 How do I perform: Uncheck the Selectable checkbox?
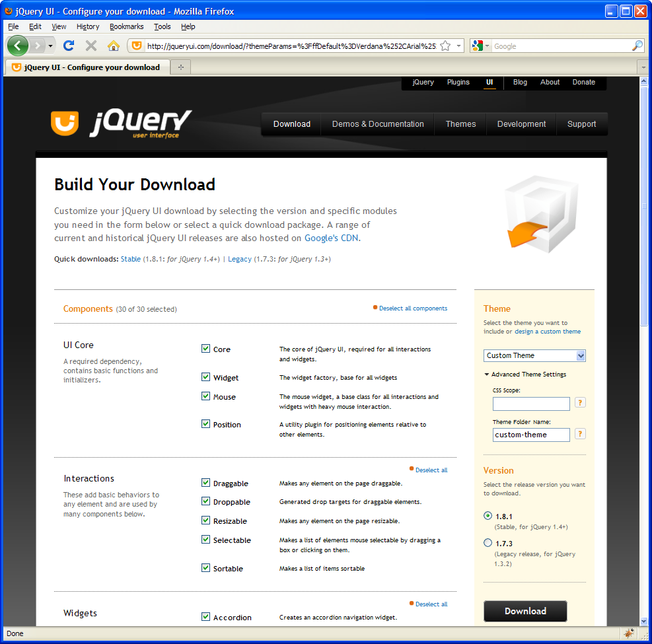(x=205, y=539)
